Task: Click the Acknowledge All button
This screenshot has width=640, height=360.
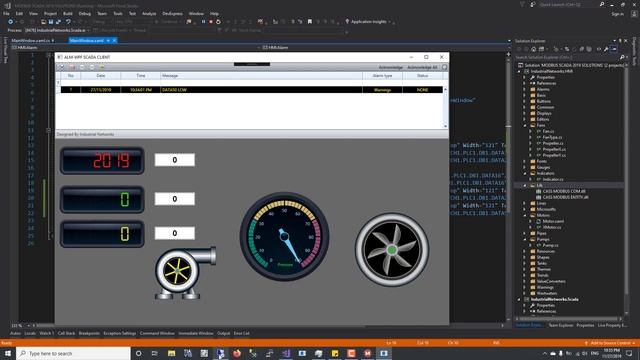Action: tap(422, 67)
